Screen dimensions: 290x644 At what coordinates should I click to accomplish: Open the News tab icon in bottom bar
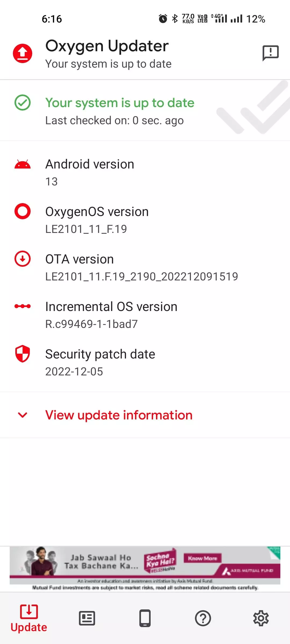point(87,618)
